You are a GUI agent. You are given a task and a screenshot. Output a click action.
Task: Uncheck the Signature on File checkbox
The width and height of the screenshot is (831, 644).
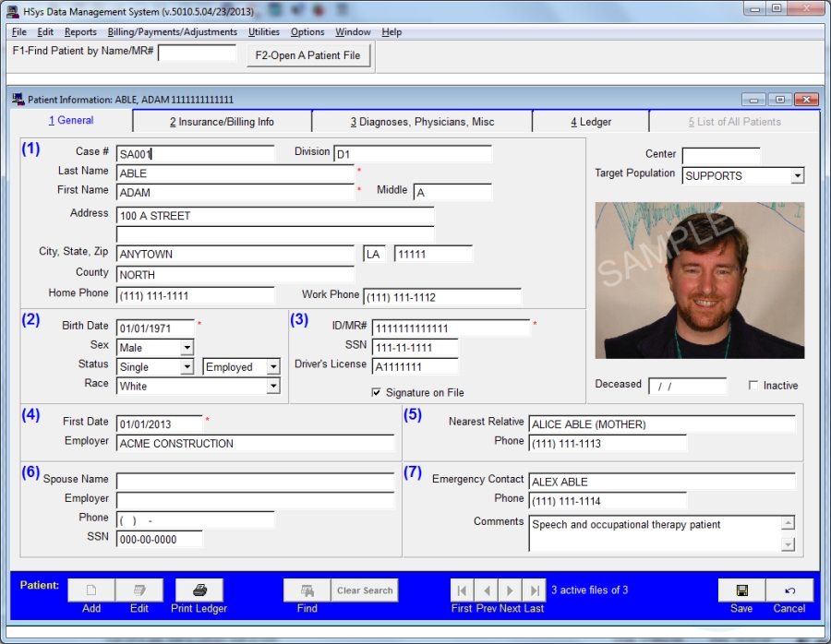tap(377, 393)
